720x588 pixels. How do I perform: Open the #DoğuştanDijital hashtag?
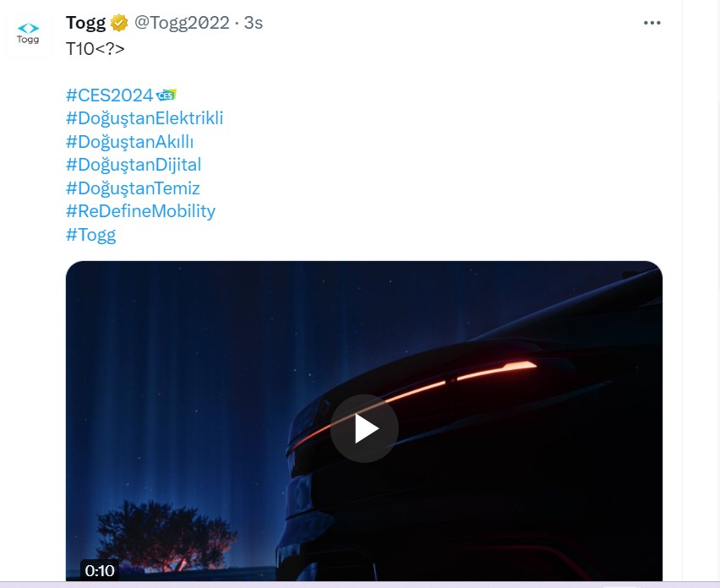click(x=133, y=165)
